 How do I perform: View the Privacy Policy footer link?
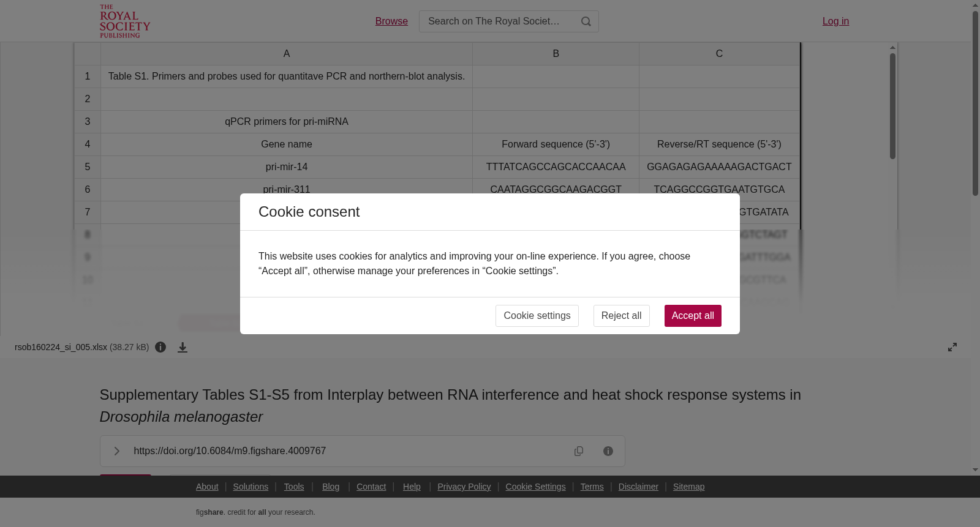pyautogui.click(x=464, y=487)
